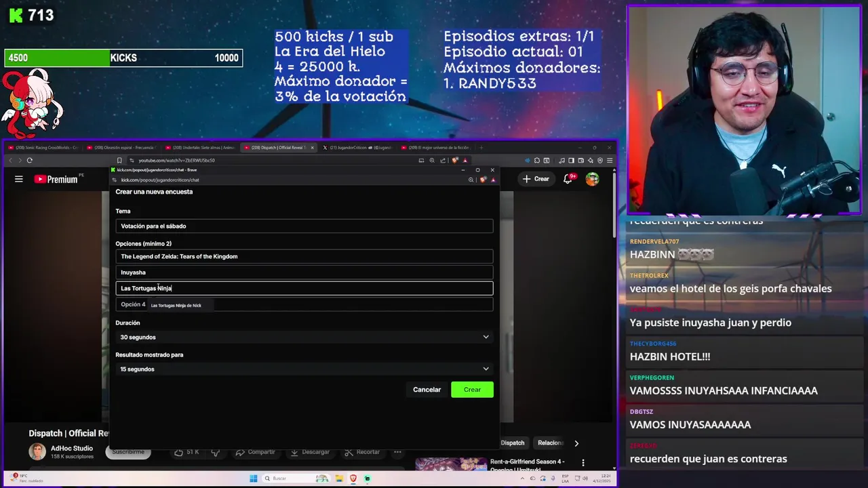Click the Brave Shields icon in main window
The image size is (868, 488).
coord(455,161)
